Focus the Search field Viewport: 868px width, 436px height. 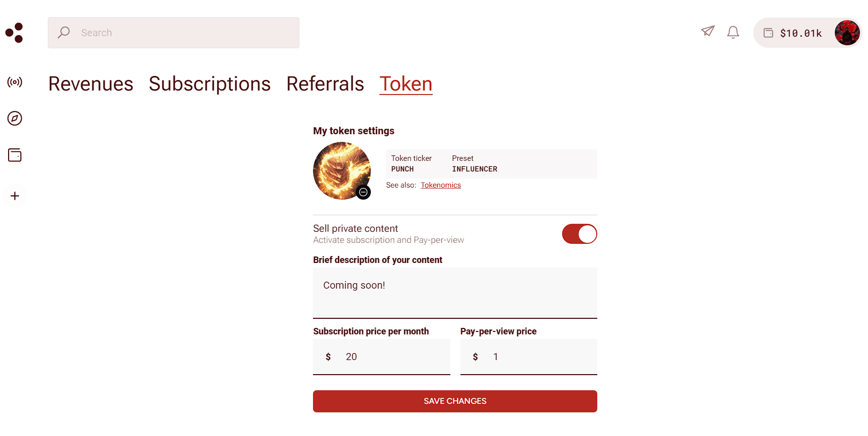[174, 33]
